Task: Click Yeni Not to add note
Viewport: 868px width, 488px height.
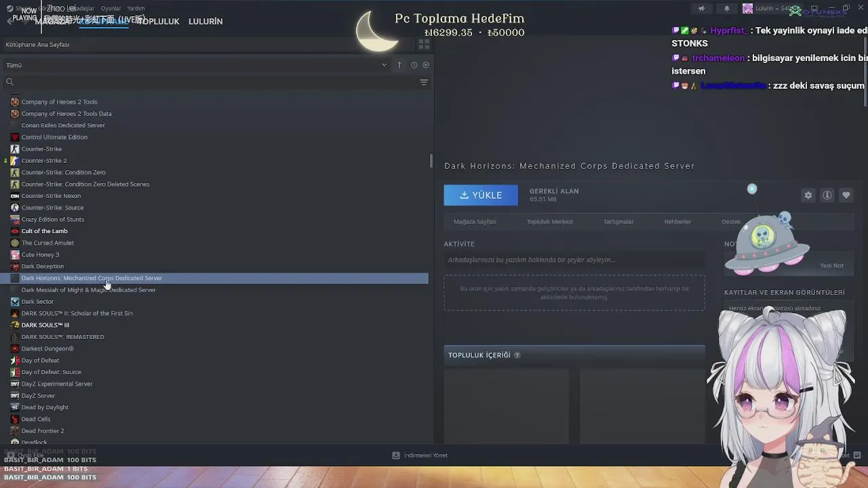Action: [832, 266]
